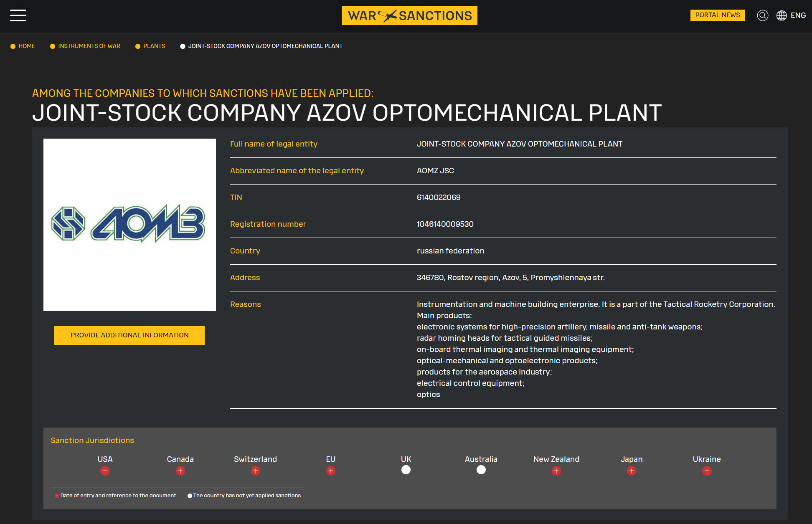Expand Canada sanction details plus icon
Image resolution: width=812 pixels, height=524 pixels.
[x=180, y=471]
